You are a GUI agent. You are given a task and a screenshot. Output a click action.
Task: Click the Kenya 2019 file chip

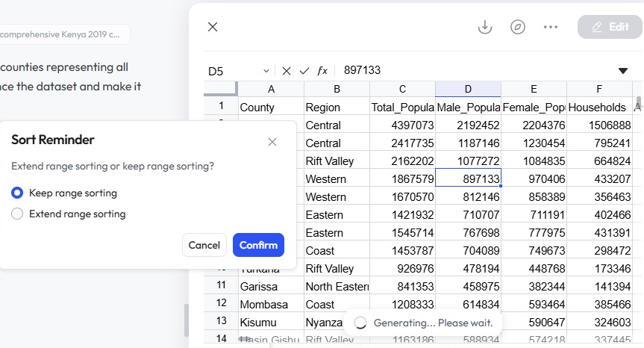tap(63, 34)
